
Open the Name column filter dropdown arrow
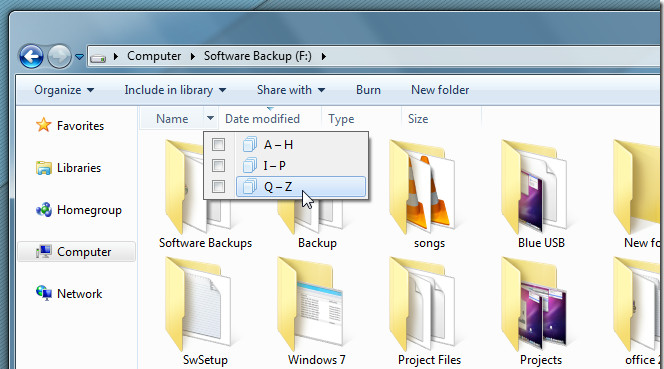tap(210, 119)
